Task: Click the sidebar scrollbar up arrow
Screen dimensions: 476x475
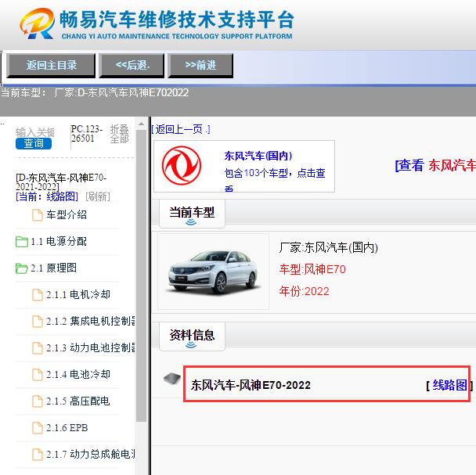Action: click(x=141, y=124)
